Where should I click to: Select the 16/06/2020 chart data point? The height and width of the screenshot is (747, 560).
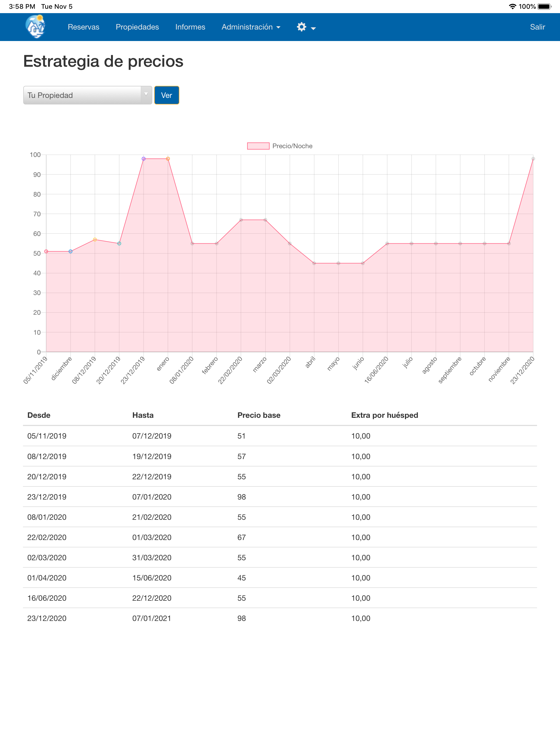(x=387, y=243)
